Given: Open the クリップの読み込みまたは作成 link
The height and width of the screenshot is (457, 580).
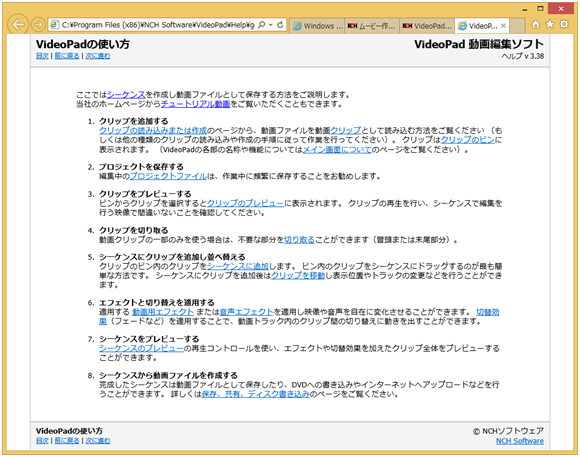Looking at the screenshot, I should coord(153,130).
